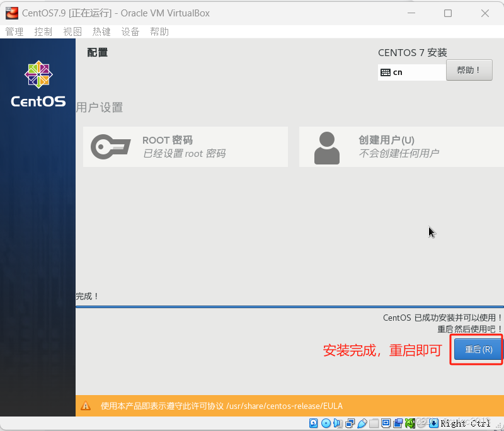The height and width of the screenshot is (431, 504).
Task: Maximize the VirtualBox window
Action: [448, 13]
